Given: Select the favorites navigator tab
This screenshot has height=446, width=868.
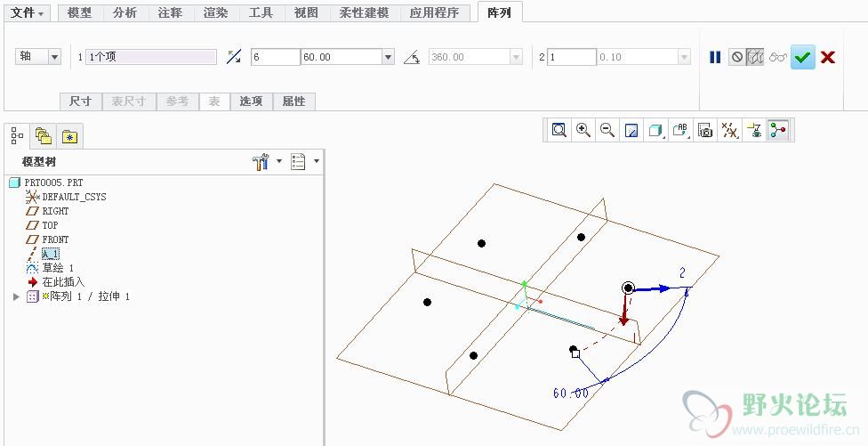Looking at the screenshot, I should click(x=69, y=136).
